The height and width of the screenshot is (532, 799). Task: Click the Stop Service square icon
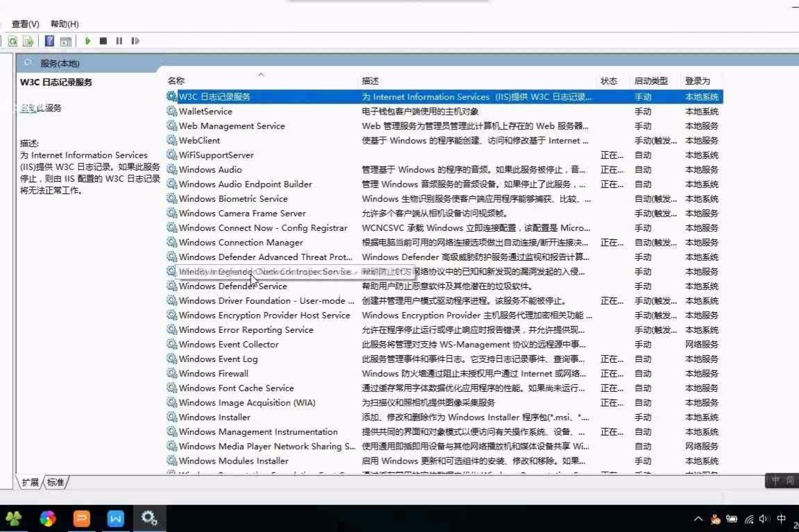coord(103,41)
